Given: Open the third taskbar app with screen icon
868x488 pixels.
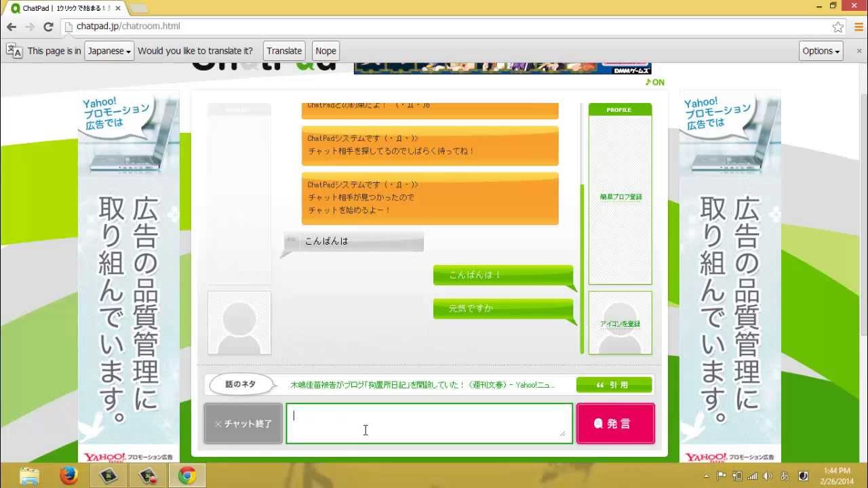Looking at the screenshot, I should pos(108,475).
